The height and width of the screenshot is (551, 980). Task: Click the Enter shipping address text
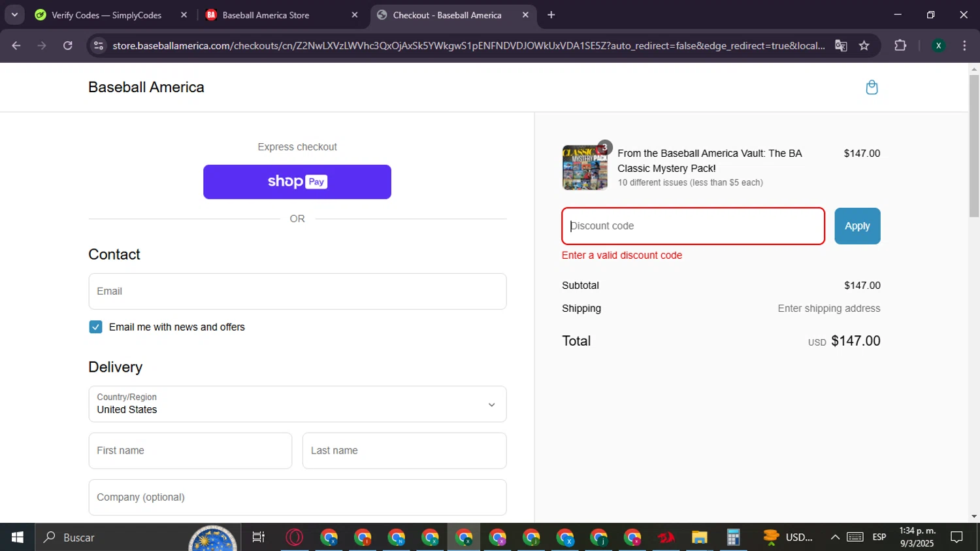click(x=828, y=309)
